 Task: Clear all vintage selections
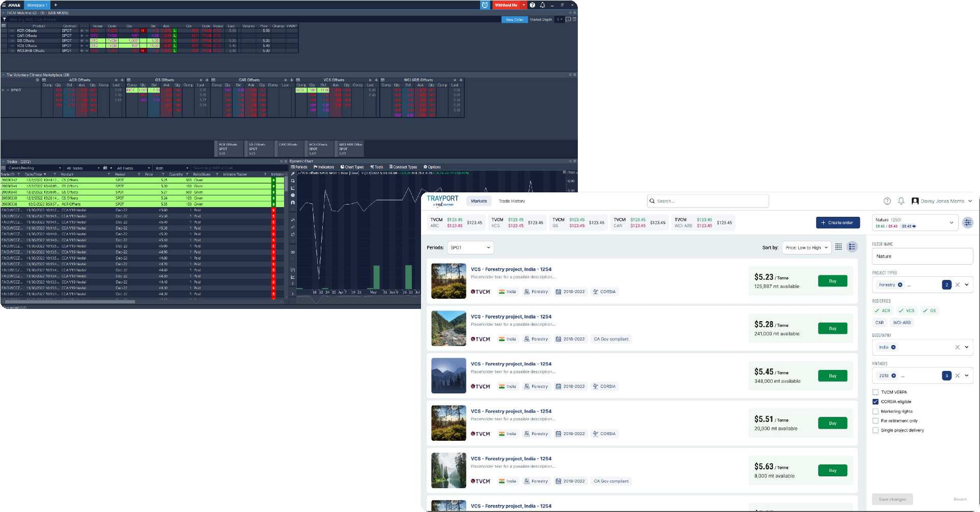958,376
